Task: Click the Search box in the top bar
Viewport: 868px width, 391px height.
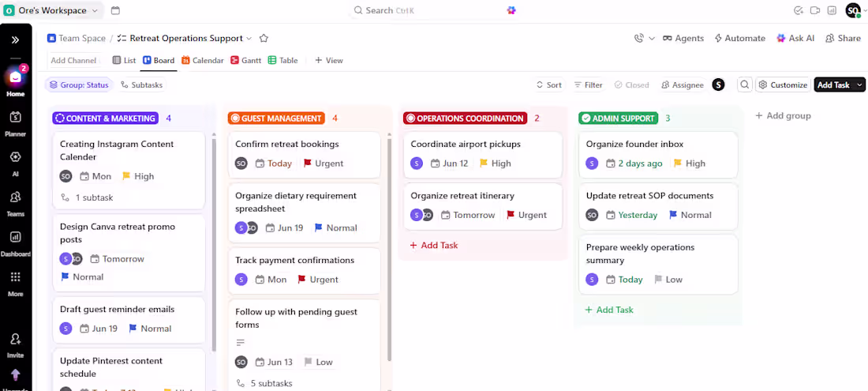Action: [433, 10]
